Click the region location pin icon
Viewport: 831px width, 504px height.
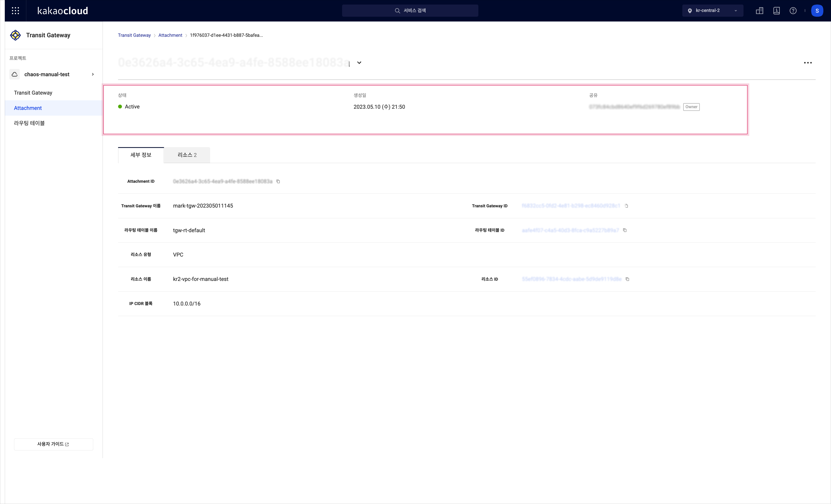click(690, 11)
